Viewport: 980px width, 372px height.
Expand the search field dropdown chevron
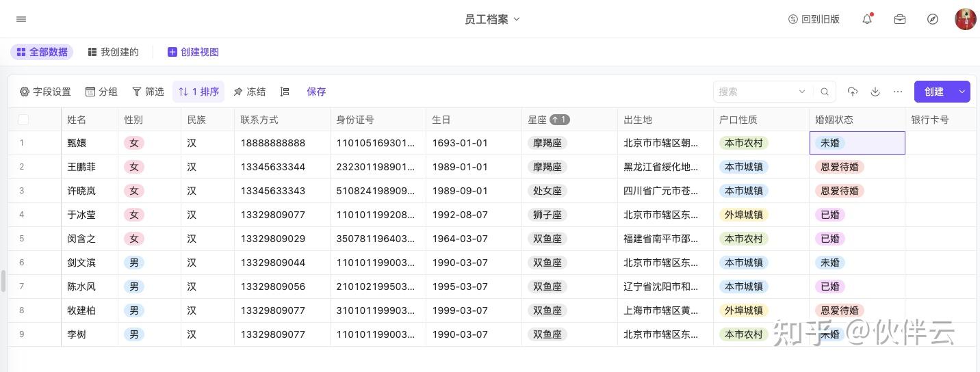[x=802, y=92]
